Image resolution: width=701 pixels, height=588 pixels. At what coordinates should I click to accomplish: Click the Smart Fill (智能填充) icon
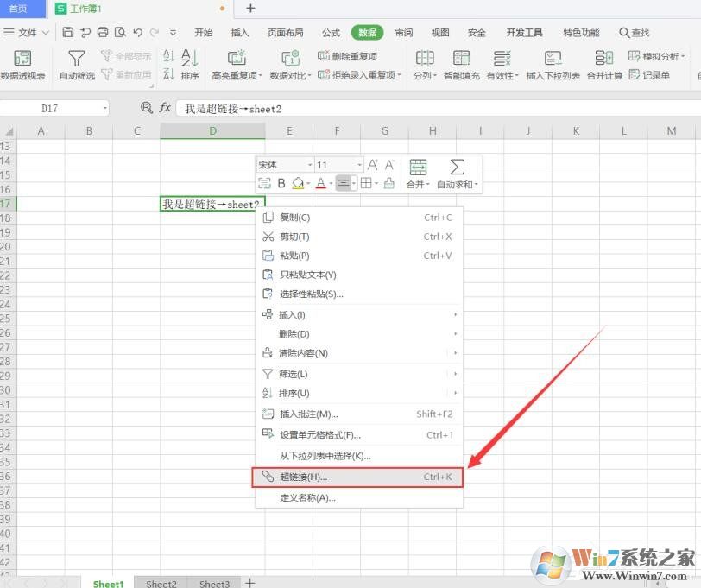[461, 59]
